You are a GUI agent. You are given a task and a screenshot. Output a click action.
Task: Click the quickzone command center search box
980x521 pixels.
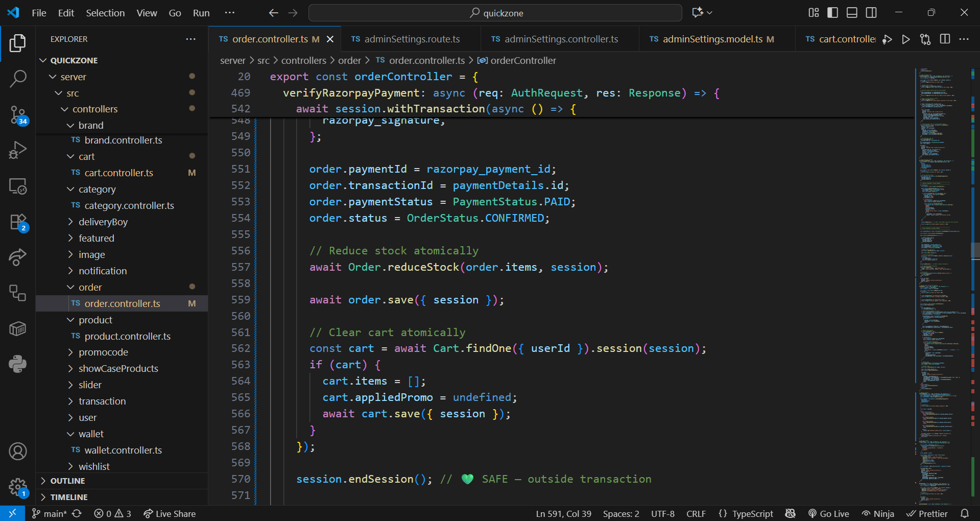point(495,13)
